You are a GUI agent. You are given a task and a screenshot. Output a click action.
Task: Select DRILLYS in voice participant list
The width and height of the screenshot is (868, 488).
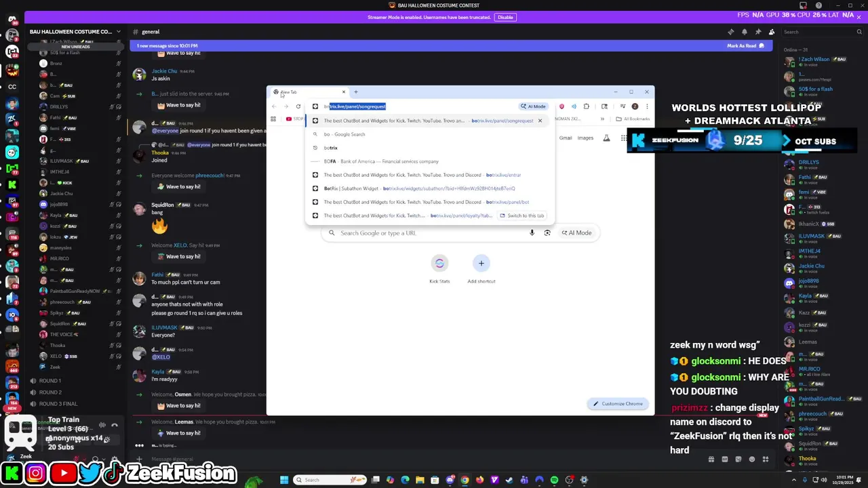58,107
